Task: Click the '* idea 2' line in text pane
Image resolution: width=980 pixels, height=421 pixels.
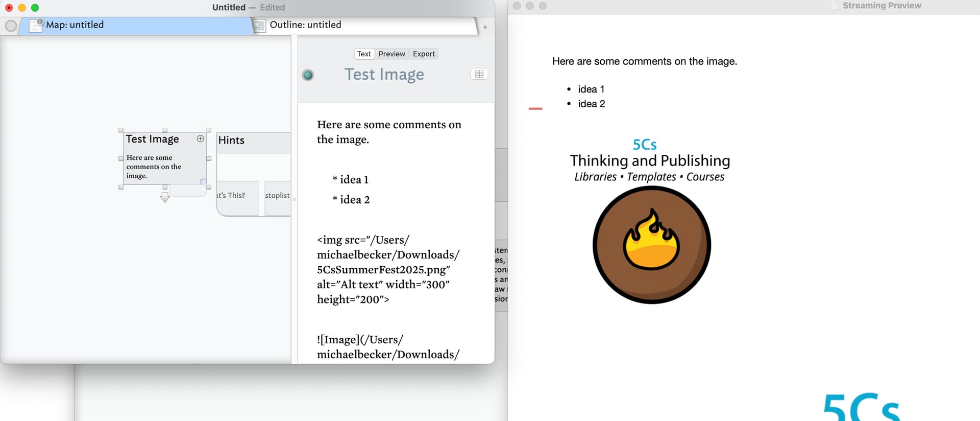Action: (351, 199)
